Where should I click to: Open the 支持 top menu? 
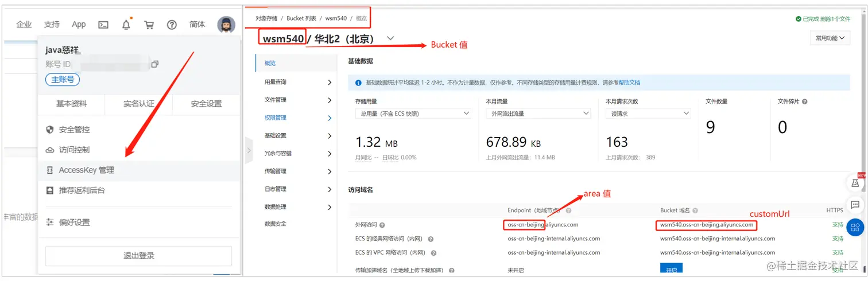(52, 25)
